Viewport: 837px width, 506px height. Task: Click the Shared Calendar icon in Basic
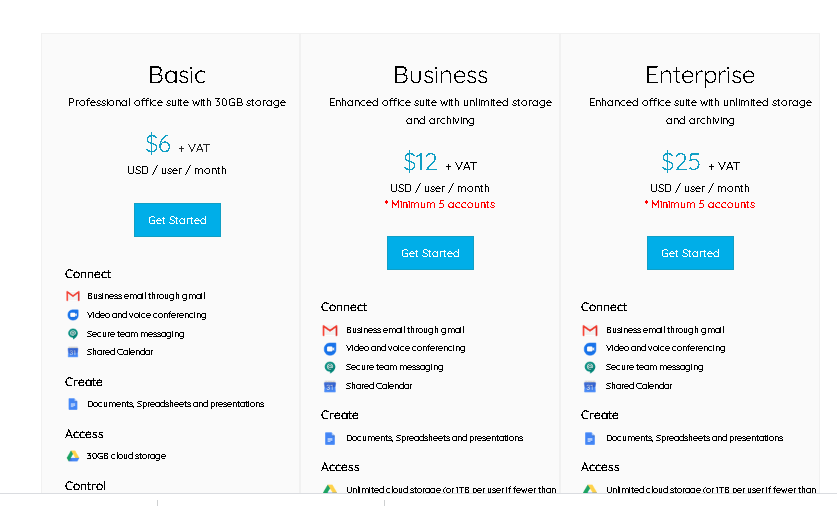73,352
